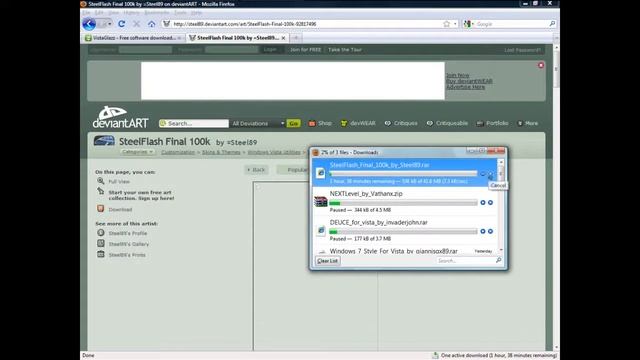640x360 pixels.
Task: Select the SteelFlash Final 100k tab
Action: point(238,38)
